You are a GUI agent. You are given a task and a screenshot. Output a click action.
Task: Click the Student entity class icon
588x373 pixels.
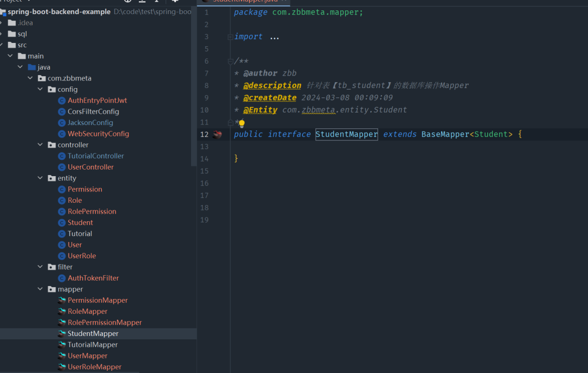62,223
